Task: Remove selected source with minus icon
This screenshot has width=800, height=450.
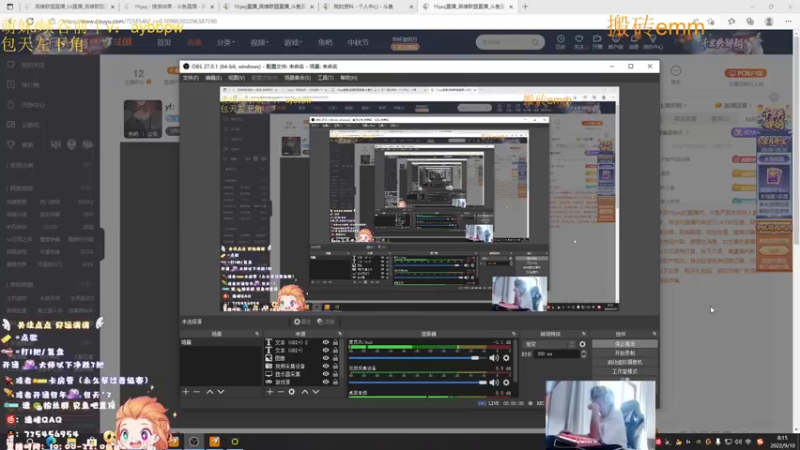Action: (281, 392)
